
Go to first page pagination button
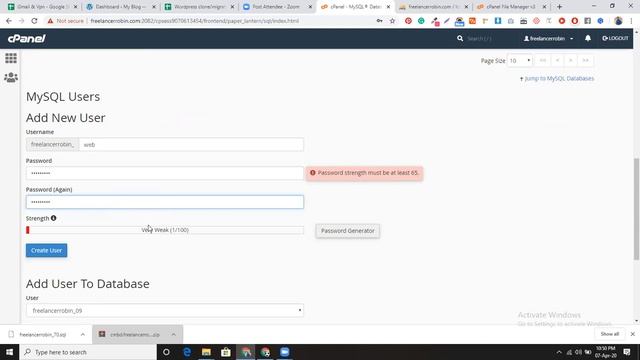coord(543,60)
